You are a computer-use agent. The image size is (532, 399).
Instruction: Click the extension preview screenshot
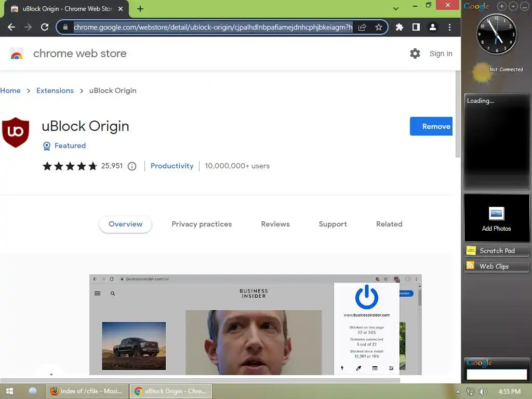(x=256, y=325)
